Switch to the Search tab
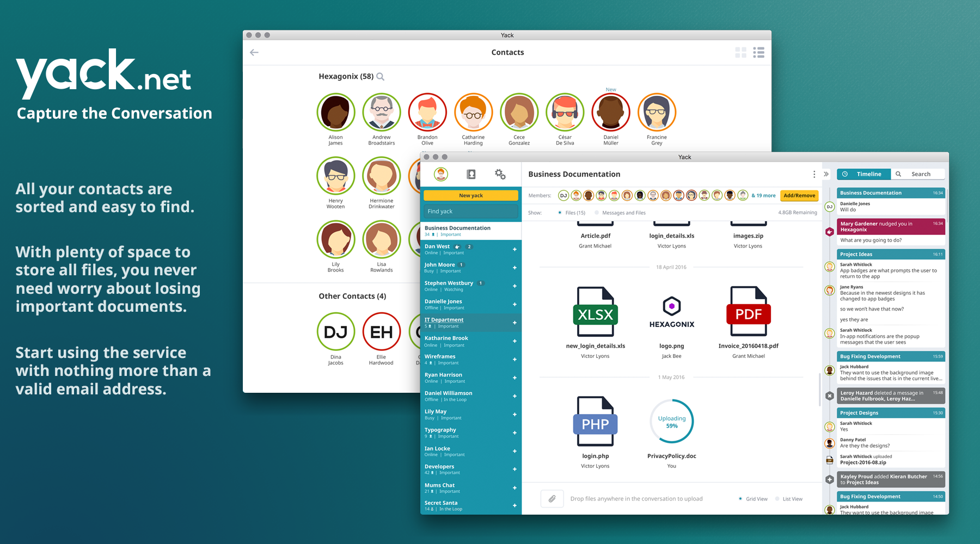 [x=918, y=174]
